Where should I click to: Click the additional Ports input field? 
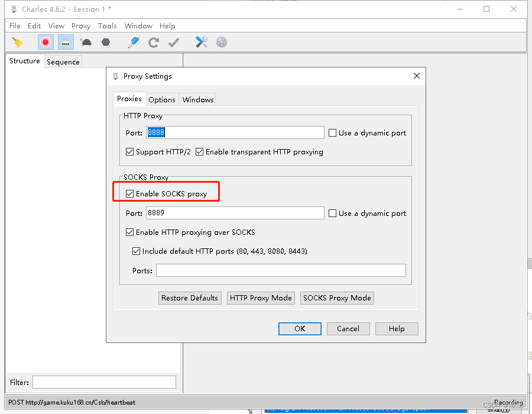point(281,270)
